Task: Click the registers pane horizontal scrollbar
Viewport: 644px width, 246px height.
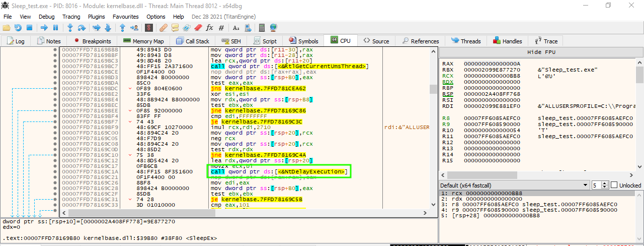Action: click(538, 174)
